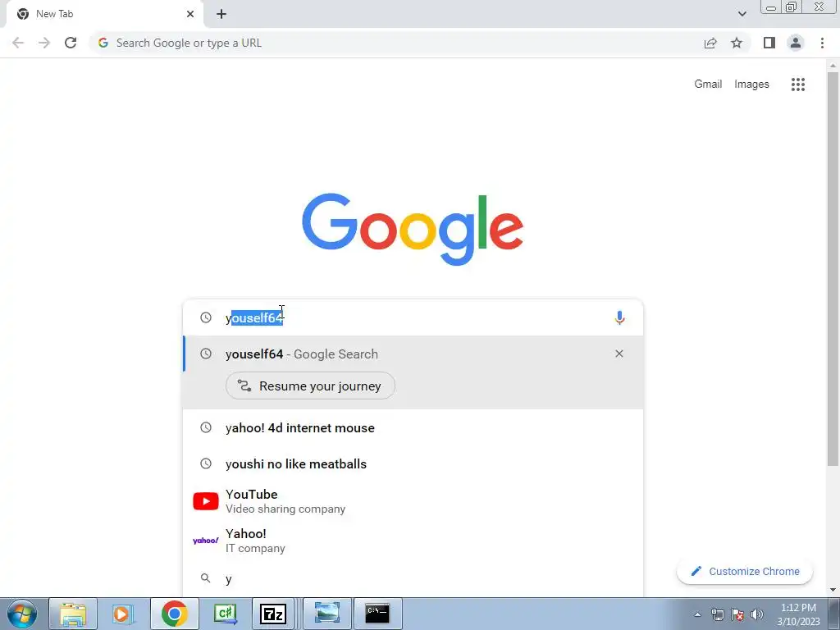This screenshot has width=840, height=630.
Task: Open 7-Zip from the taskbar
Action: point(272,614)
